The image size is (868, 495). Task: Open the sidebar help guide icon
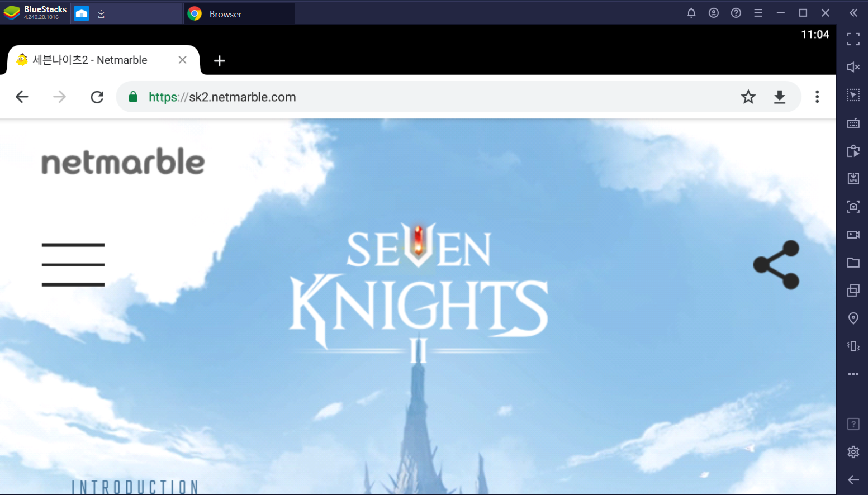click(853, 424)
